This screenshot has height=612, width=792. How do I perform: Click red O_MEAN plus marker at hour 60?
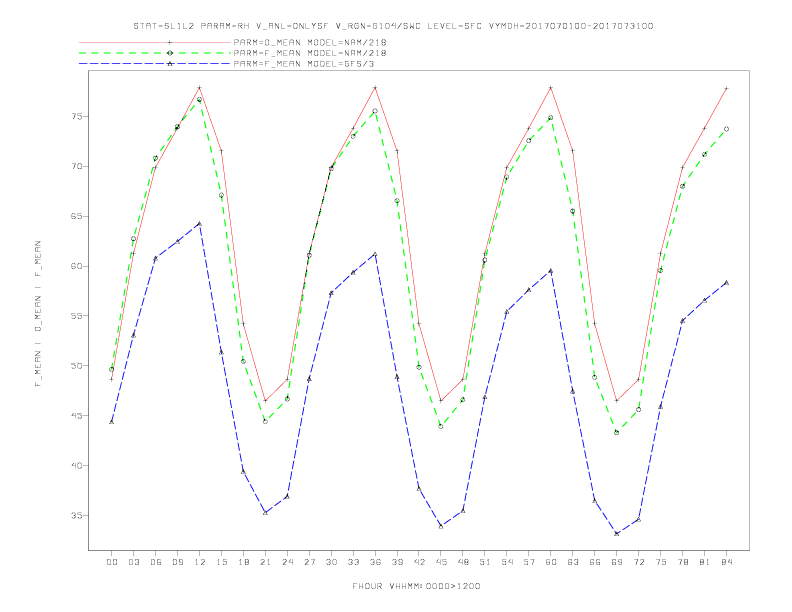click(x=551, y=88)
